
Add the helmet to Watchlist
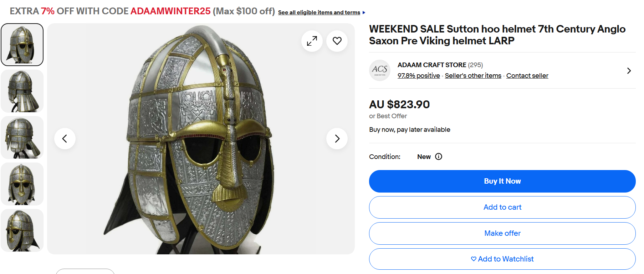(502, 259)
